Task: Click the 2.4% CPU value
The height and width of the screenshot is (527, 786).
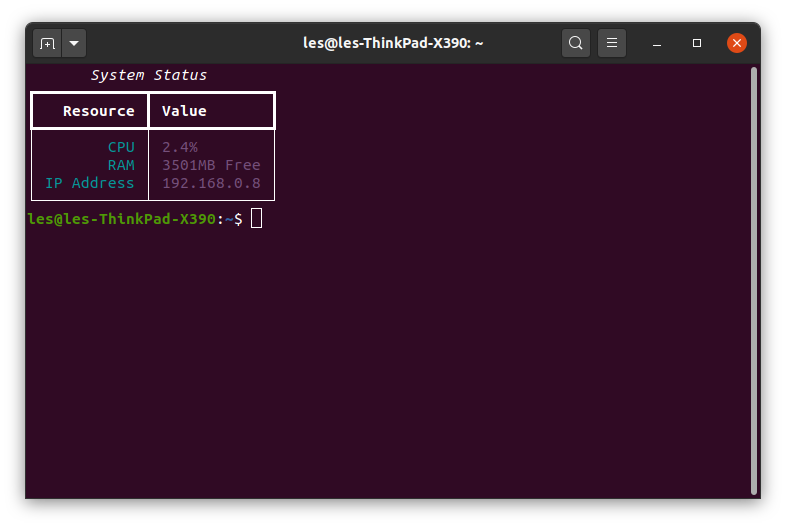Action: click(x=180, y=147)
